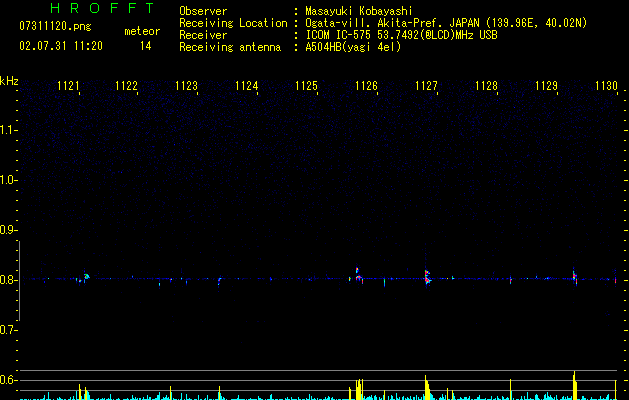Screen dimensions: 629x400
Task: Click the 1127 time axis label
Action: pyautogui.click(x=426, y=86)
